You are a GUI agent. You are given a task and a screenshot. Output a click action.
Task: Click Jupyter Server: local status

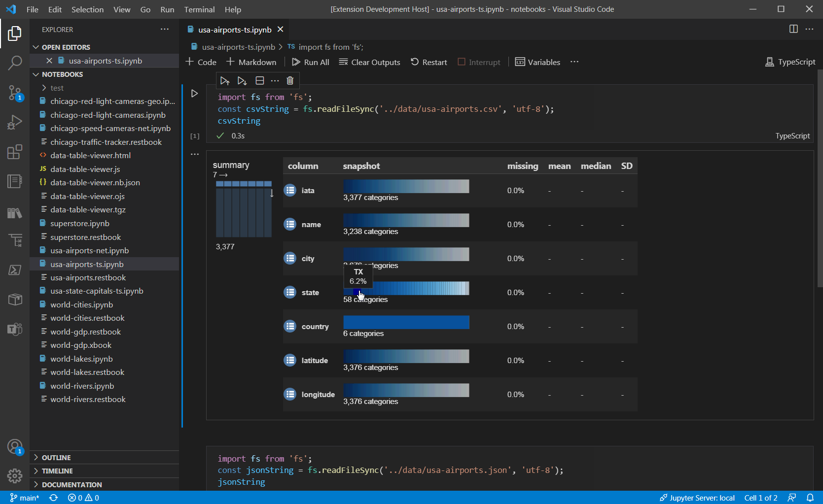(x=697, y=498)
